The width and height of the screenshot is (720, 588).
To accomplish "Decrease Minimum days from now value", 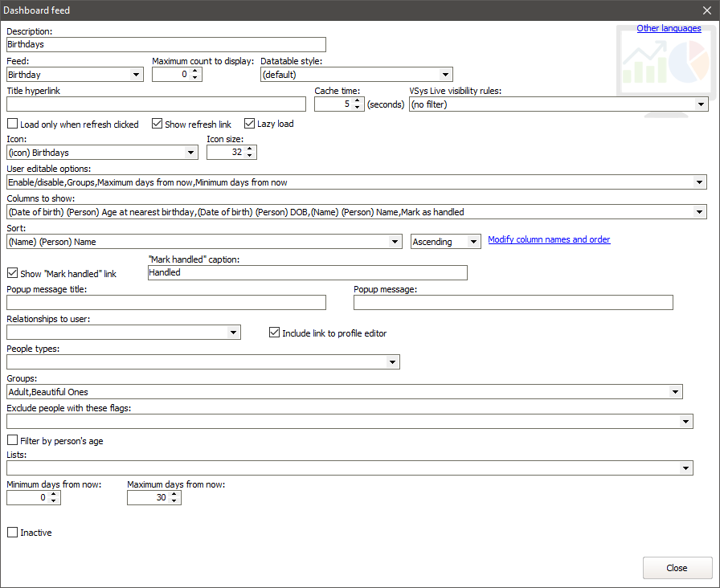I will click(54, 501).
